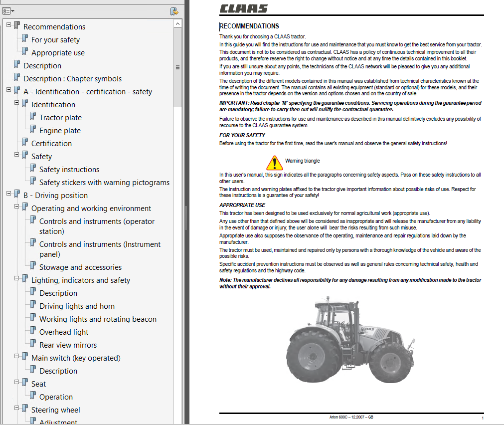Open Controls and instruments (operator station)

pos(97,226)
